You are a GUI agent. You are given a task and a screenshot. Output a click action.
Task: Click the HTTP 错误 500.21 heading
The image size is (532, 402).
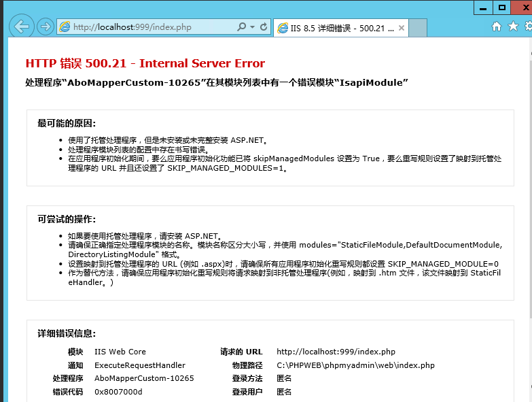pos(145,63)
